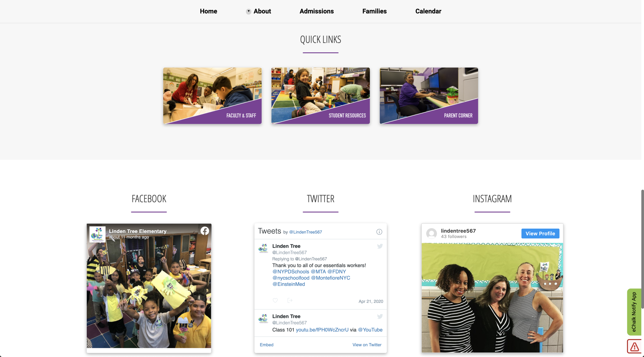644x357 pixels.
Task: Open the Parent Corner quick link
Action: click(429, 96)
